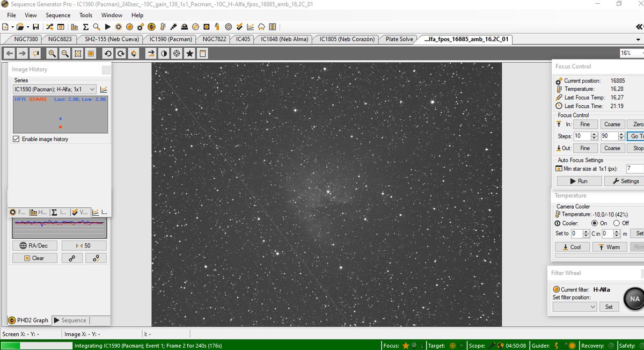Image resolution: width=644 pixels, height=350 pixels.
Task: Click the gear camera settings toolbar icon
Action: (141, 27)
